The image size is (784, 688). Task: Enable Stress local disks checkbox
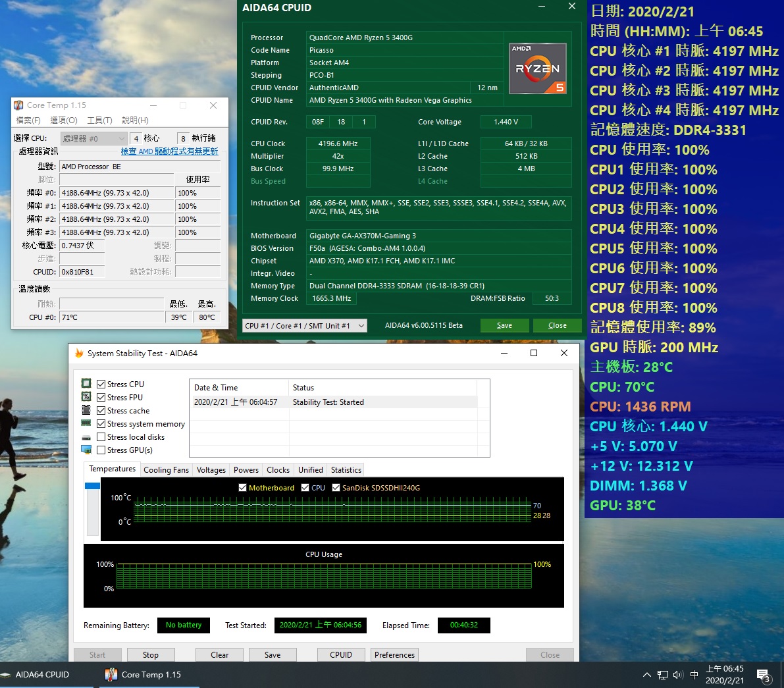[x=101, y=437]
